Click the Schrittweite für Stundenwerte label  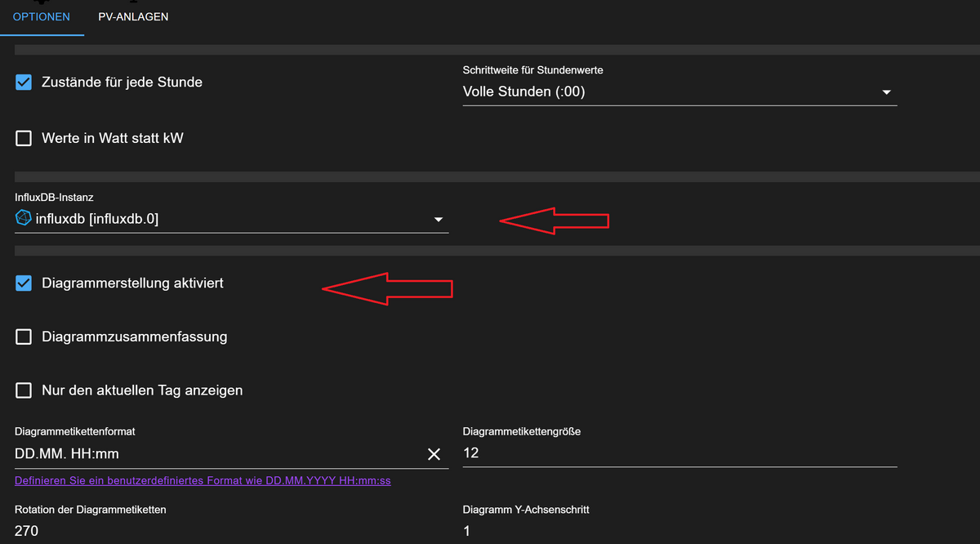(x=533, y=70)
